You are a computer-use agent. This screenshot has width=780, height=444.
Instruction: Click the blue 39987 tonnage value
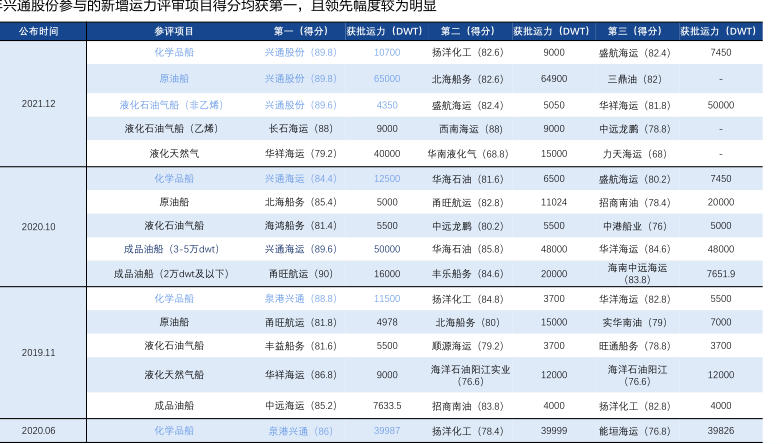[387, 430]
